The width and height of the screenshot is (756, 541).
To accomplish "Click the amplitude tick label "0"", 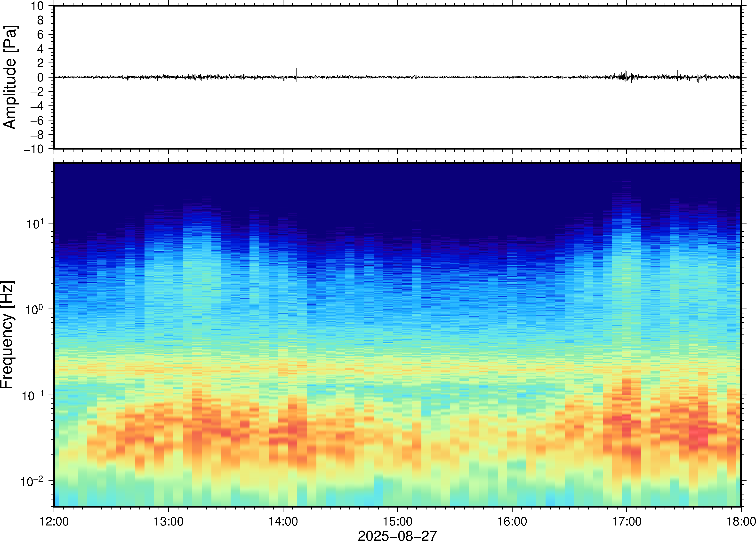I will [41, 78].
